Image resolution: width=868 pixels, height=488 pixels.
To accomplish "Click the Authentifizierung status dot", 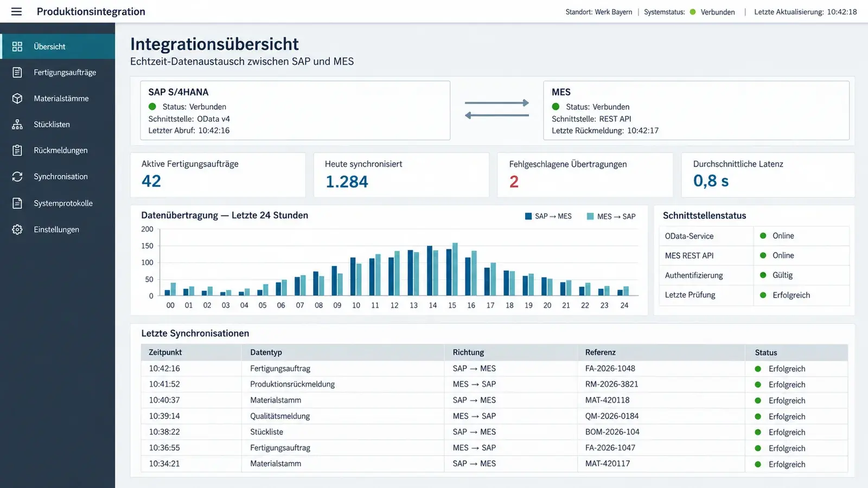I will coord(763,275).
